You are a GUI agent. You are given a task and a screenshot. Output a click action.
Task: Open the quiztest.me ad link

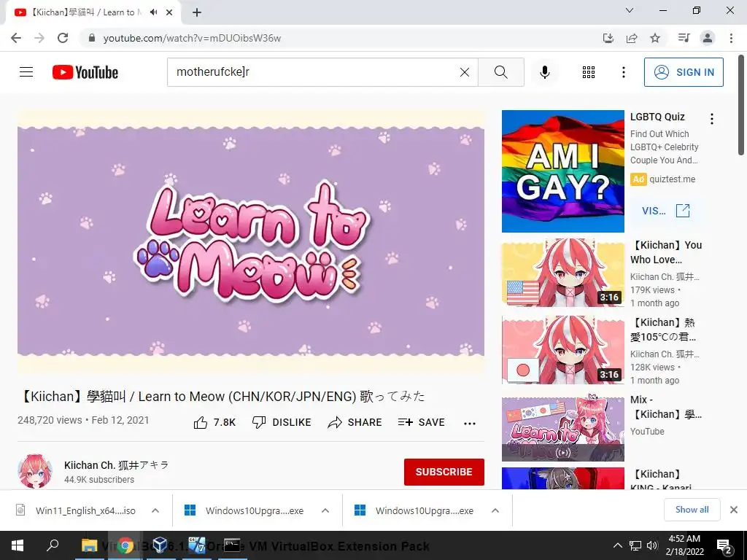pyautogui.click(x=672, y=179)
